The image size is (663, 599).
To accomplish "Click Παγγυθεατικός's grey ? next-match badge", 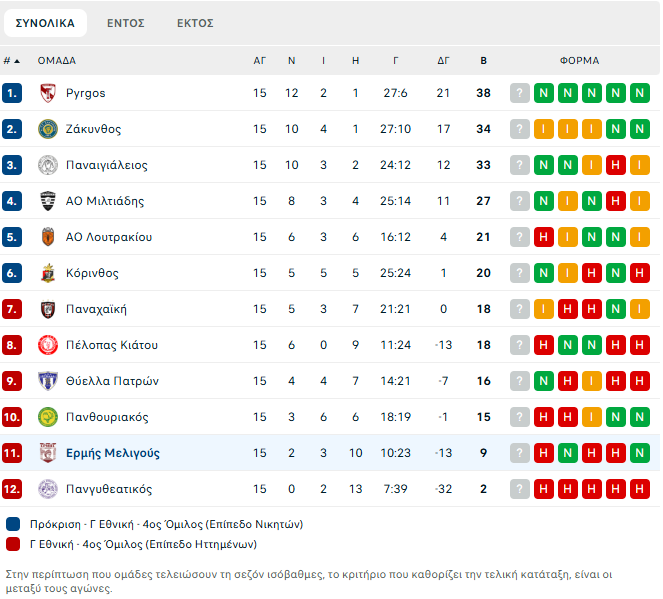I will point(520,489).
